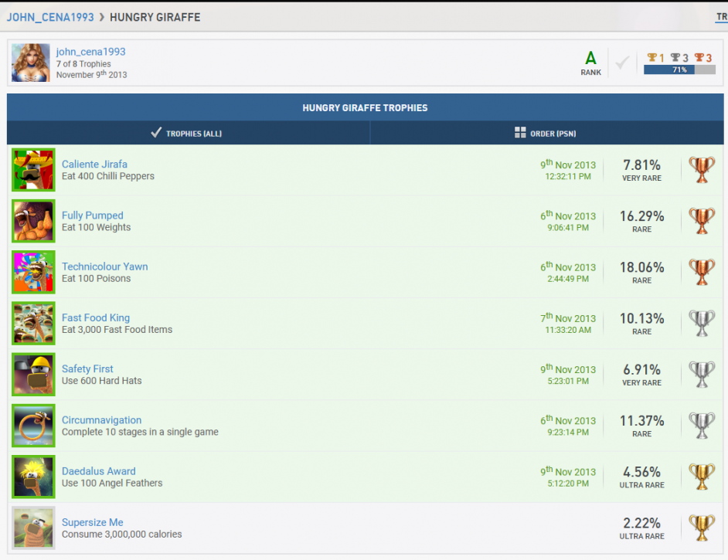This screenshot has width=728, height=560.
Task: Click the Daedalus Award trophy icon
Action: [33, 477]
